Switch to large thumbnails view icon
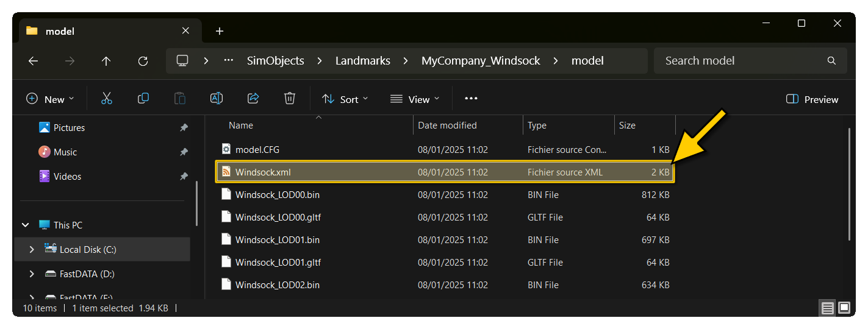The height and width of the screenshot is (329, 868). click(x=844, y=308)
